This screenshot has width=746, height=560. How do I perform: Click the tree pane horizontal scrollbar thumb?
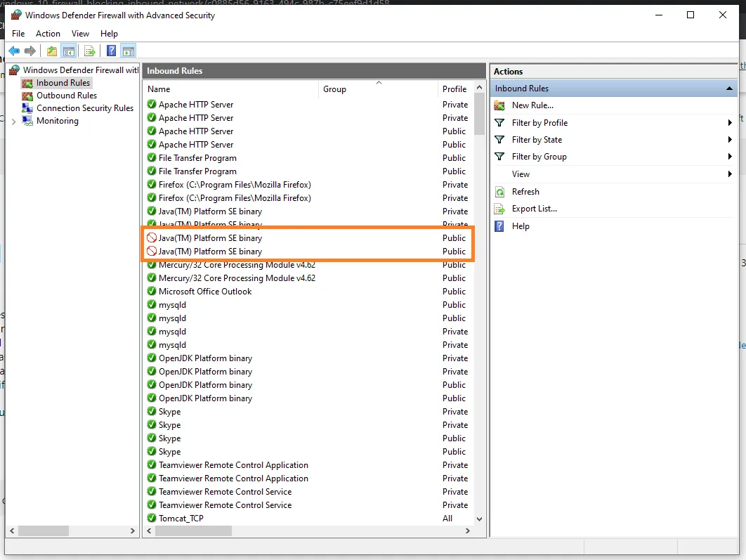pos(44,530)
